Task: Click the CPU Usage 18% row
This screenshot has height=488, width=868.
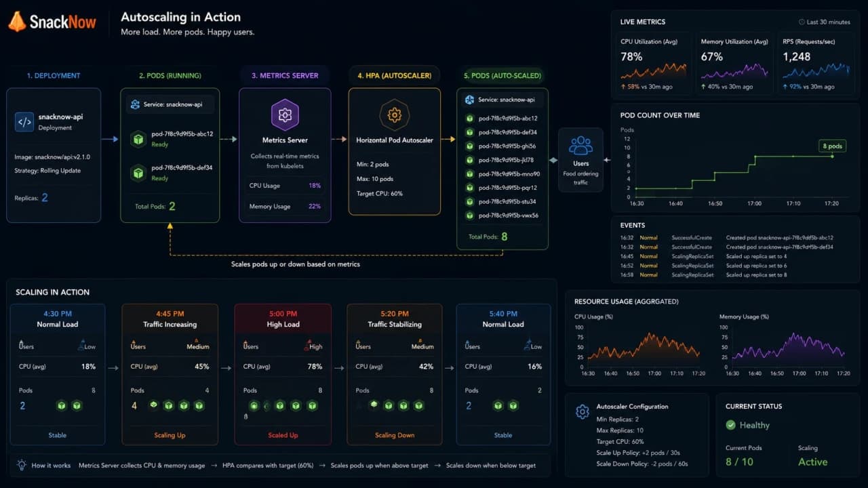Action: click(285, 185)
